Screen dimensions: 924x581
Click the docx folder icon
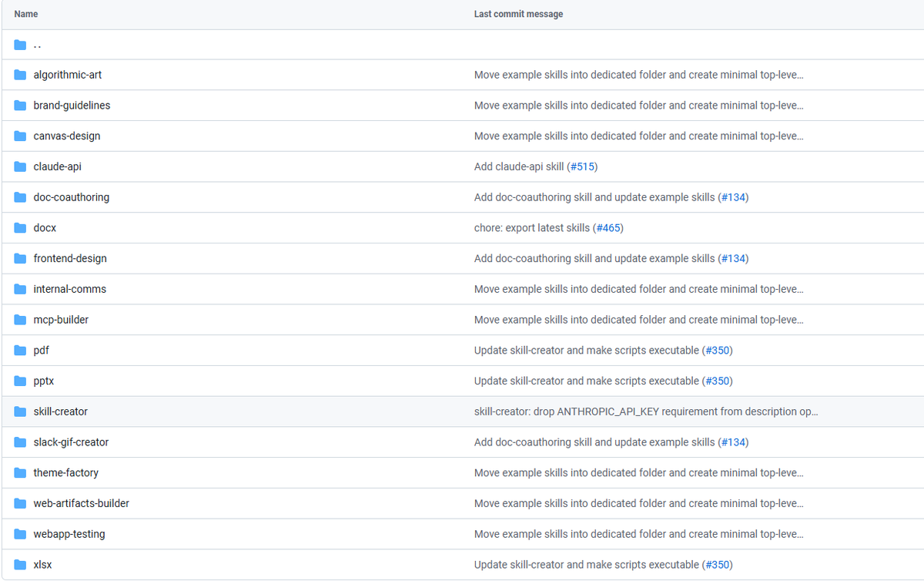click(20, 228)
